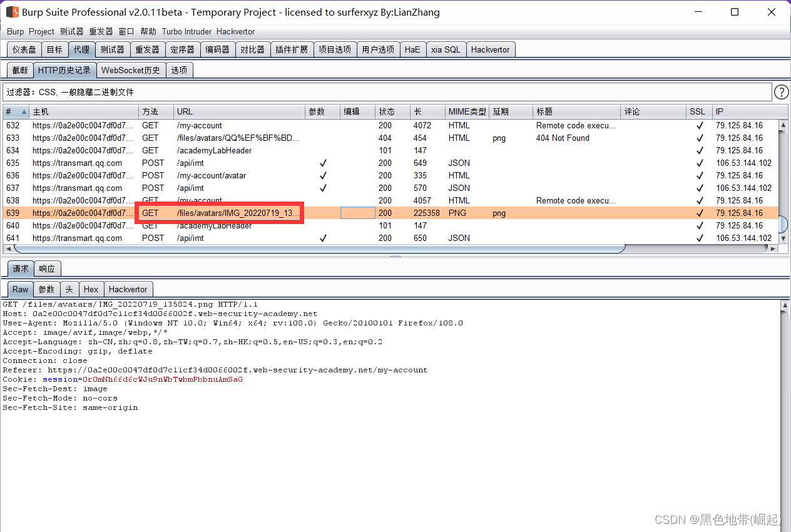Open the Burp menu
Image resolution: width=791 pixels, height=532 pixels.
(x=16, y=31)
